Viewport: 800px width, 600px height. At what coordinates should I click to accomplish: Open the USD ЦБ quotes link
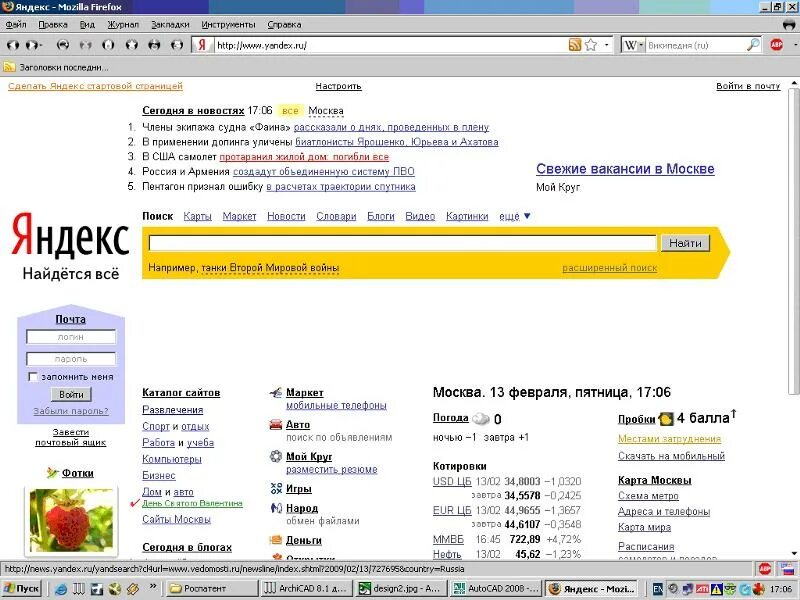452,481
